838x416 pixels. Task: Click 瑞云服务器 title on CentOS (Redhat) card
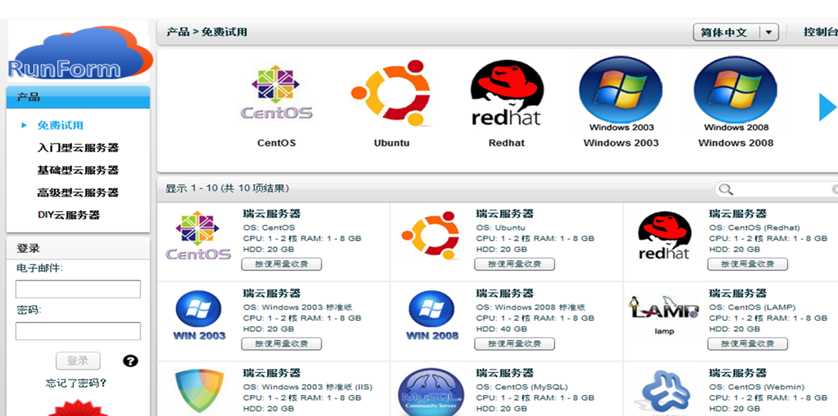coord(738,214)
